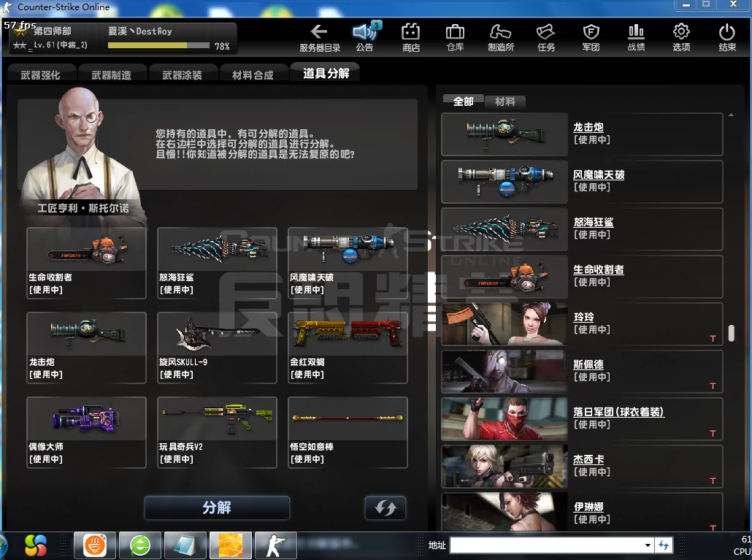This screenshot has width=752, height=560.
Task: Open the 任务 missions icon
Action: coord(546,32)
